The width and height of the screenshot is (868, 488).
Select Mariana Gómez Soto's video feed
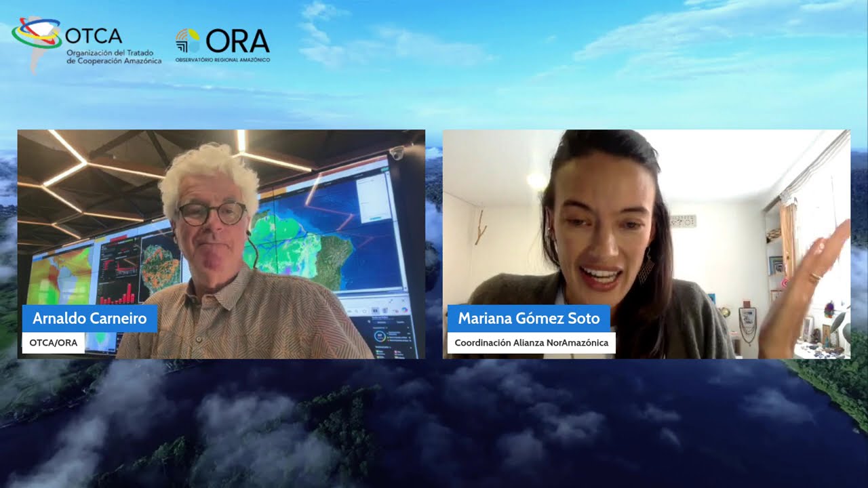[x=646, y=244]
